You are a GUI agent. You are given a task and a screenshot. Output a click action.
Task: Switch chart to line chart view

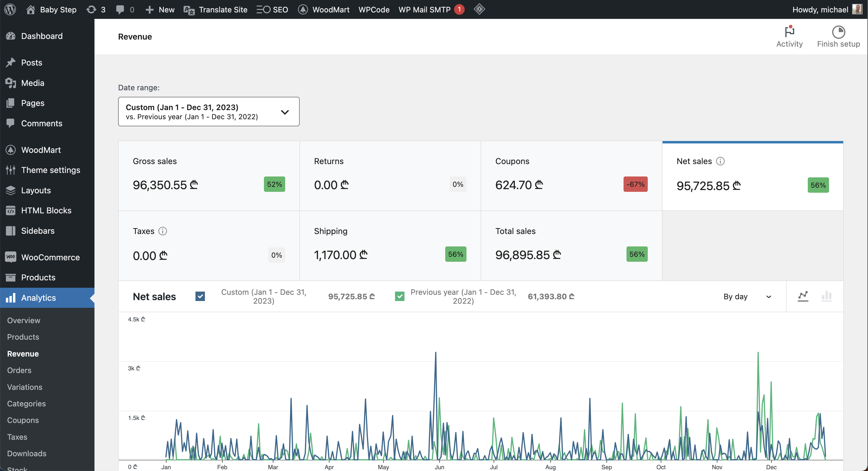click(803, 297)
